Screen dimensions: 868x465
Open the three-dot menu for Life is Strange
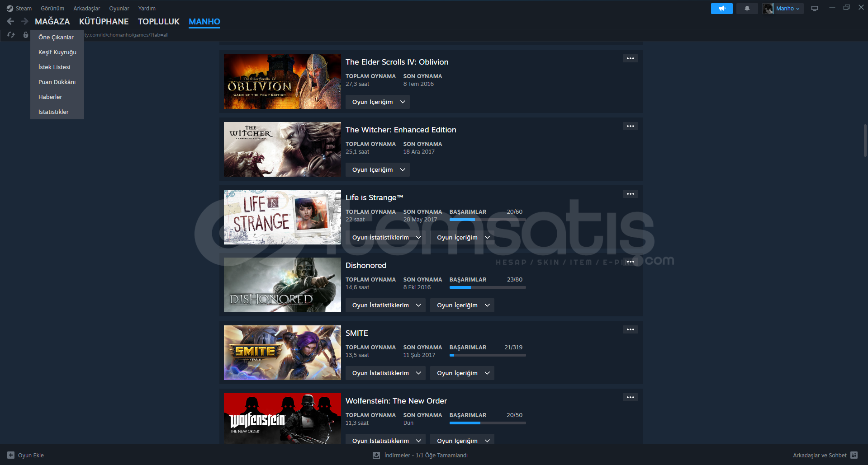[x=631, y=194]
